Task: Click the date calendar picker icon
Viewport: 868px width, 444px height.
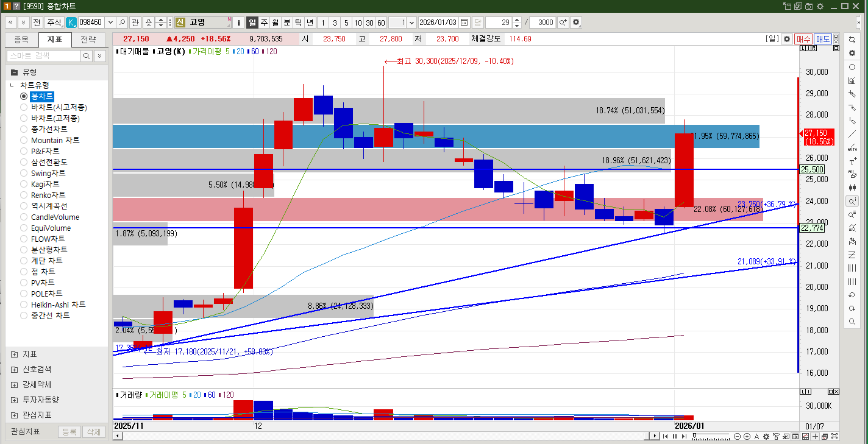Action: tap(464, 22)
